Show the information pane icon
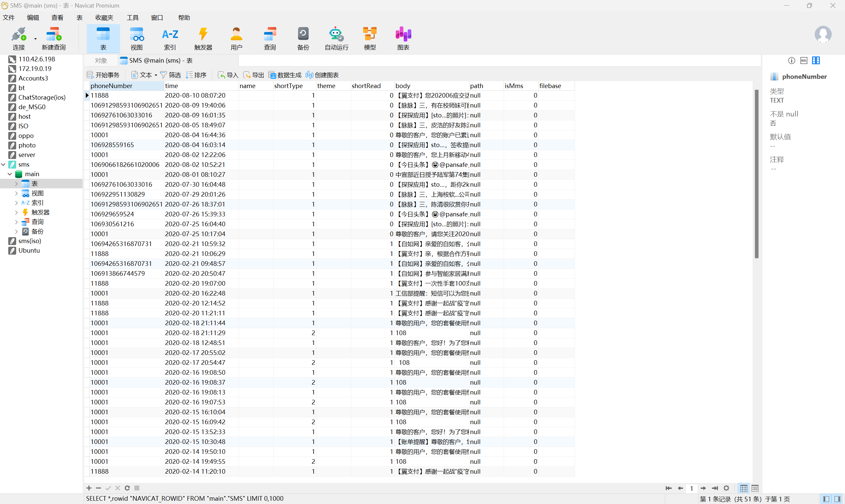The width and height of the screenshot is (845, 504). 791,60
